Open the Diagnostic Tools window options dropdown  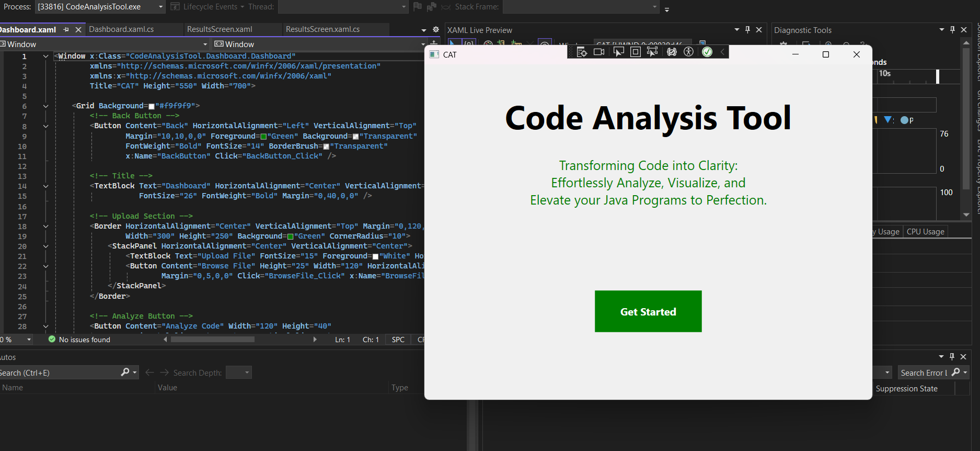coord(942,30)
